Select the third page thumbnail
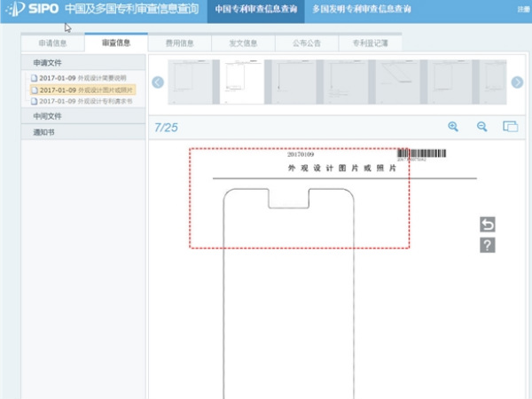The width and height of the screenshot is (532, 399). [293, 82]
